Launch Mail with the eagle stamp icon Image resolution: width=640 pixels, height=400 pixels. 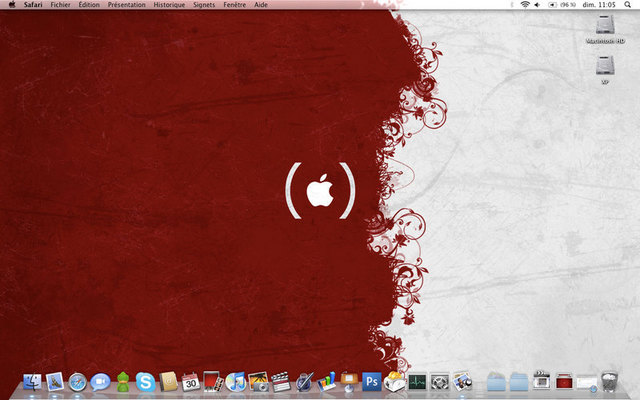coord(54,382)
